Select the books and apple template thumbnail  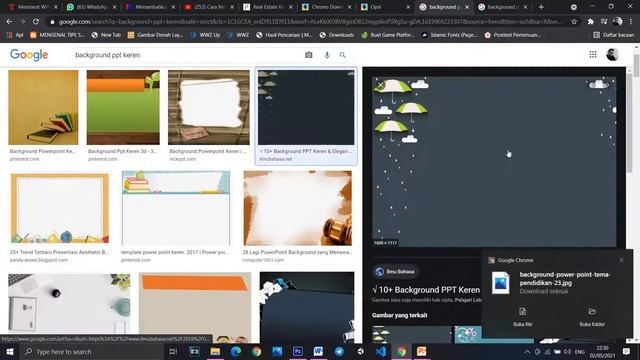176,208
